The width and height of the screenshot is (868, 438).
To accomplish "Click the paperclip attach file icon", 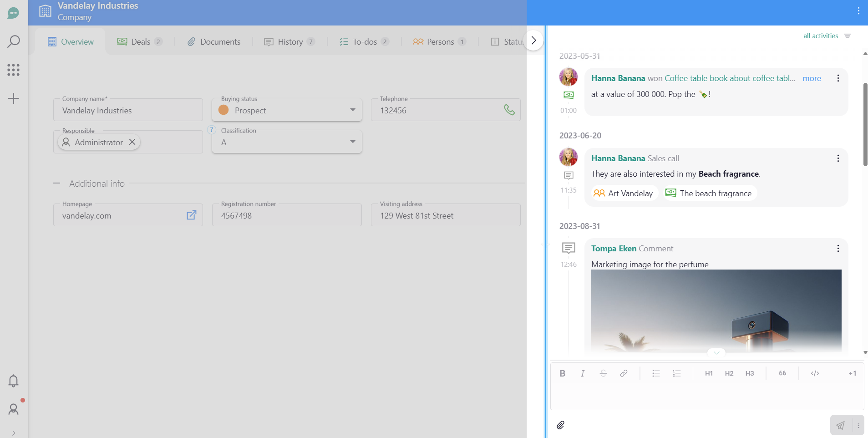I will click(561, 425).
